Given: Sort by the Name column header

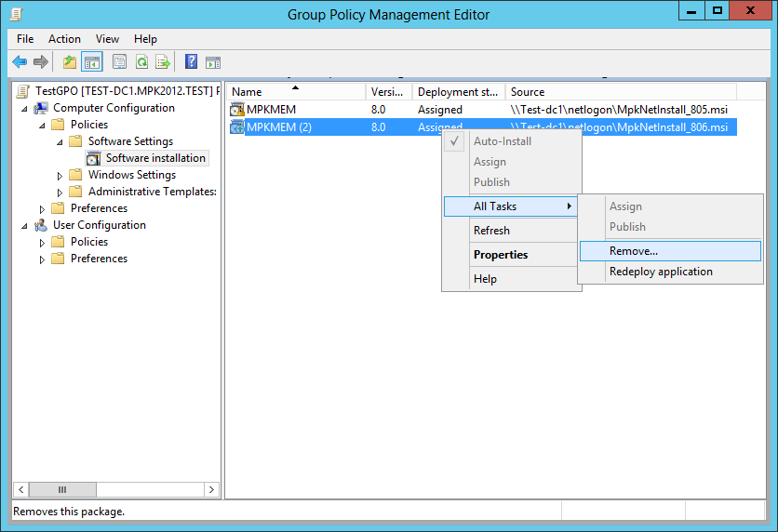Looking at the screenshot, I should tap(296, 92).
